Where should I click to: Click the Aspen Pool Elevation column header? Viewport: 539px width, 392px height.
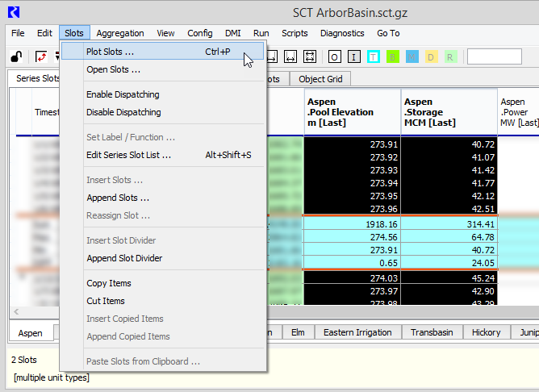tap(353, 112)
